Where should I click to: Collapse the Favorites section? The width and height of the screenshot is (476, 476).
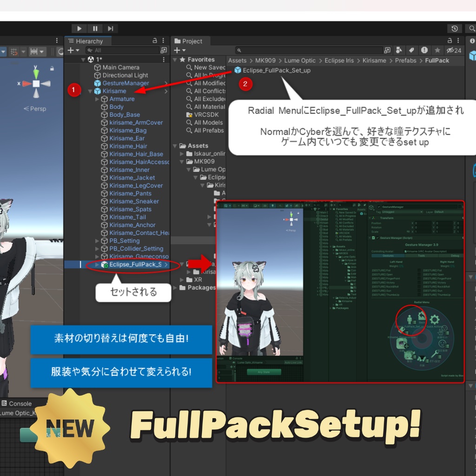click(175, 60)
